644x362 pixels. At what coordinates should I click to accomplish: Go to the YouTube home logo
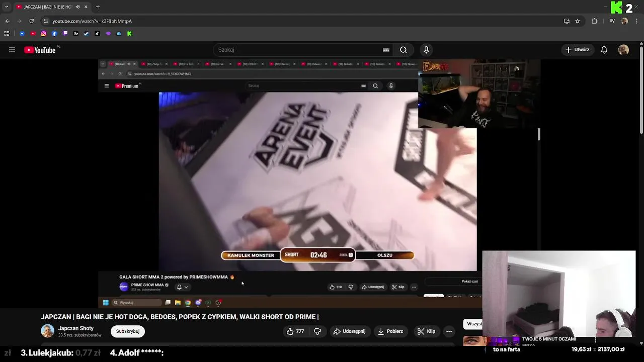[40, 50]
